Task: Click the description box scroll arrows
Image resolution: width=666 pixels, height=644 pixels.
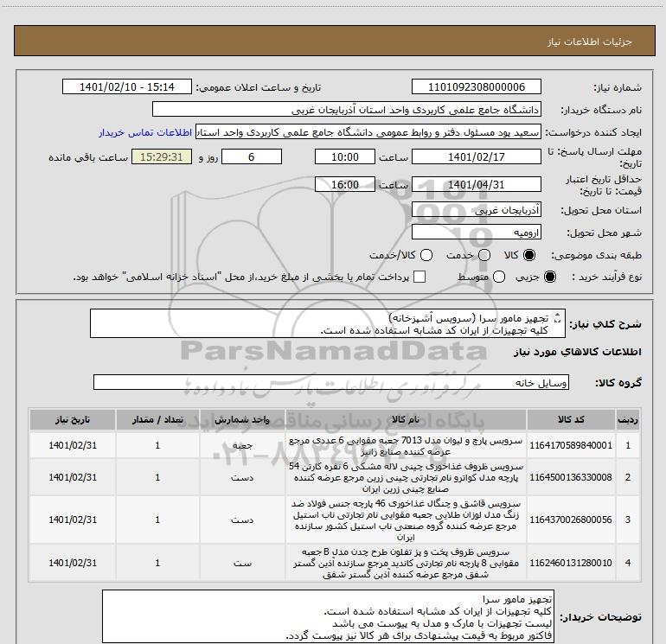Action: pyautogui.click(x=558, y=317)
